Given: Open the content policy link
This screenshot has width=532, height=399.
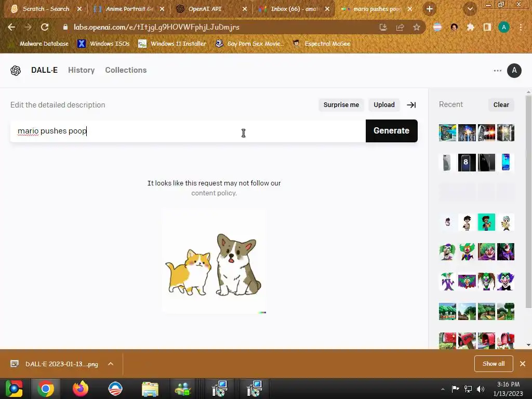Looking at the screenshot, I should [214, 193].
